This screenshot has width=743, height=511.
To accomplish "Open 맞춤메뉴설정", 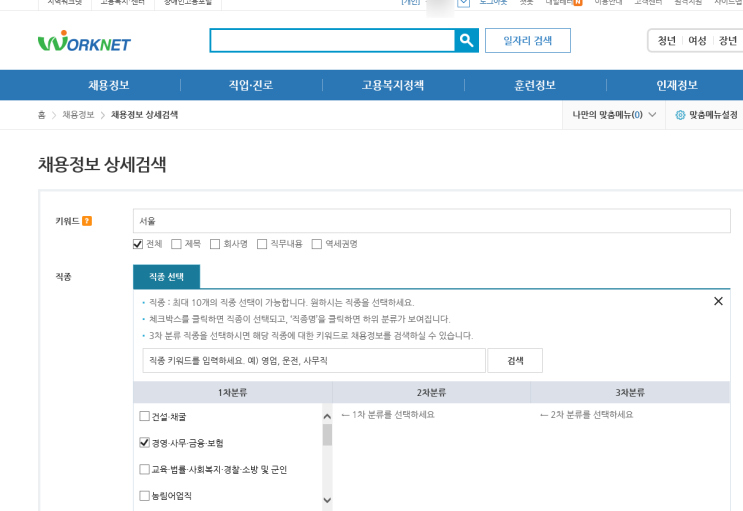I will tap(713, 115).
